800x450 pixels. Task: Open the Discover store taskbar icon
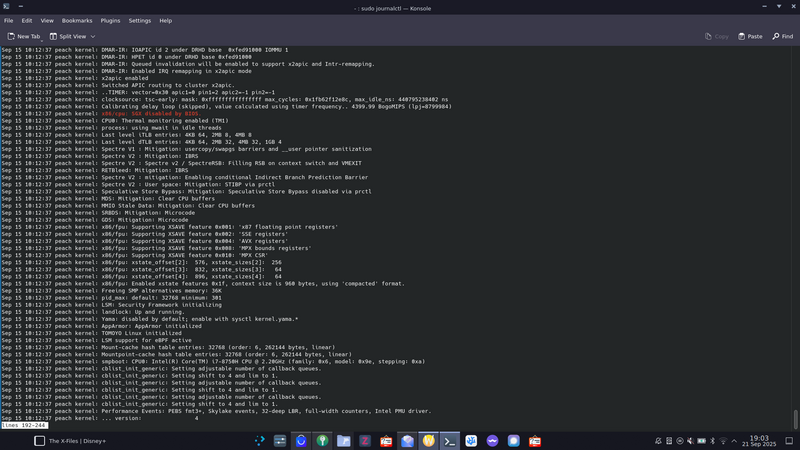(x=301, y=441)
